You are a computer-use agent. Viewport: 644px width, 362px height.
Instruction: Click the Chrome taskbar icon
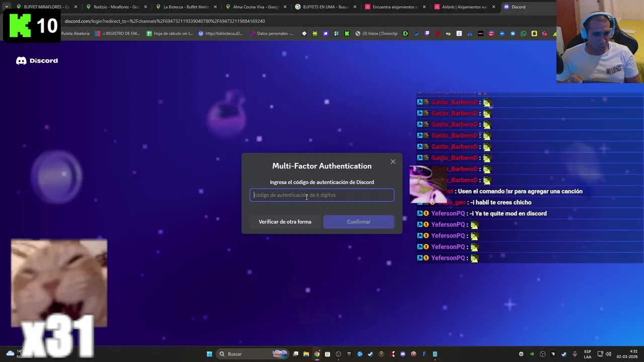coord(317,354)
